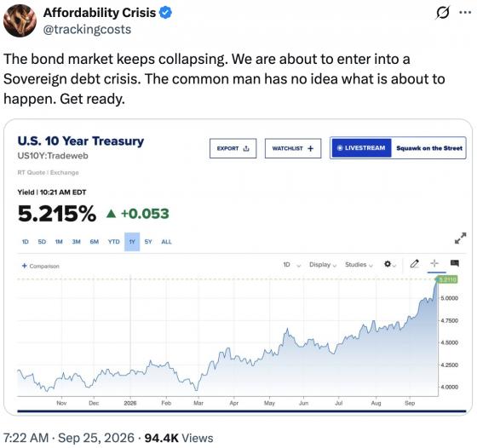Expand the 1D interval dropdown
This screenshot has width=477, height=448.
click(291, 265)
